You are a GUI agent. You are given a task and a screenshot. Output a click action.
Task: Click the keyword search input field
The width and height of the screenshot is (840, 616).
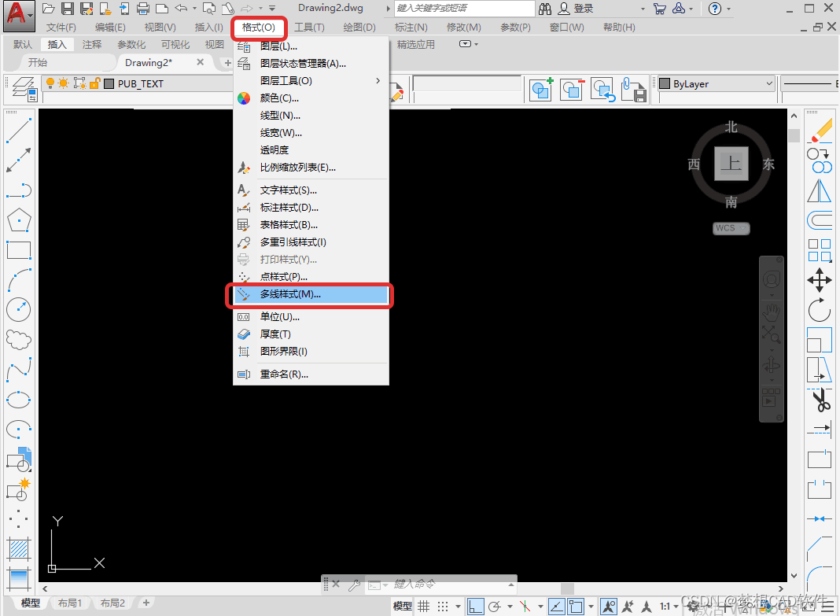coord(465,9)
